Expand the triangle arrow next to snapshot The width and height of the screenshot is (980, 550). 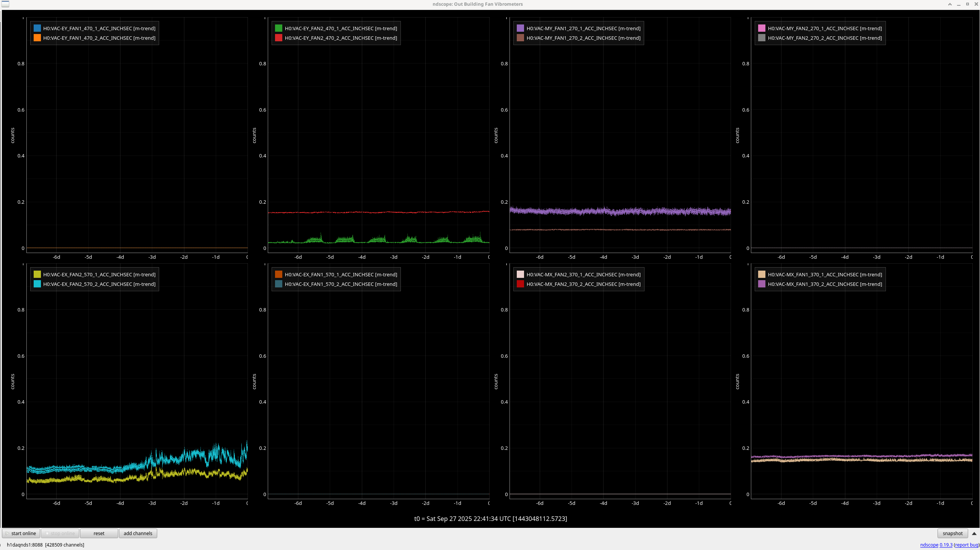(x=974, y=533)
